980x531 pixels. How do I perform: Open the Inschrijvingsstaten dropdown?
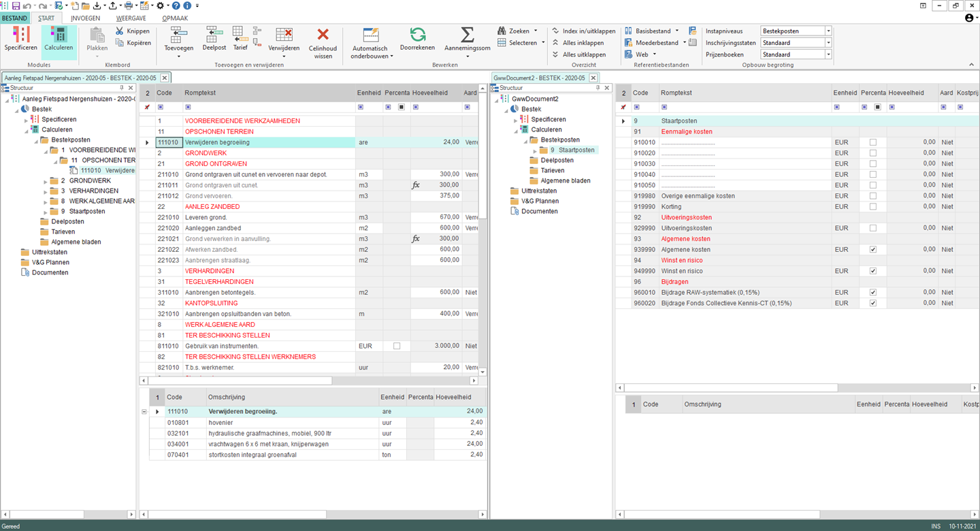click(828, 42)
